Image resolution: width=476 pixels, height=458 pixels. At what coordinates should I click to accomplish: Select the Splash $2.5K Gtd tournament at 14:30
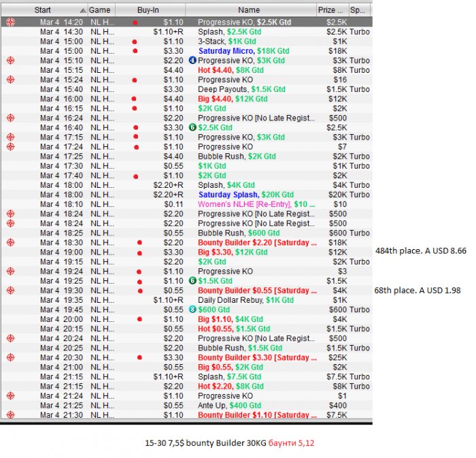tap(187, 32)
